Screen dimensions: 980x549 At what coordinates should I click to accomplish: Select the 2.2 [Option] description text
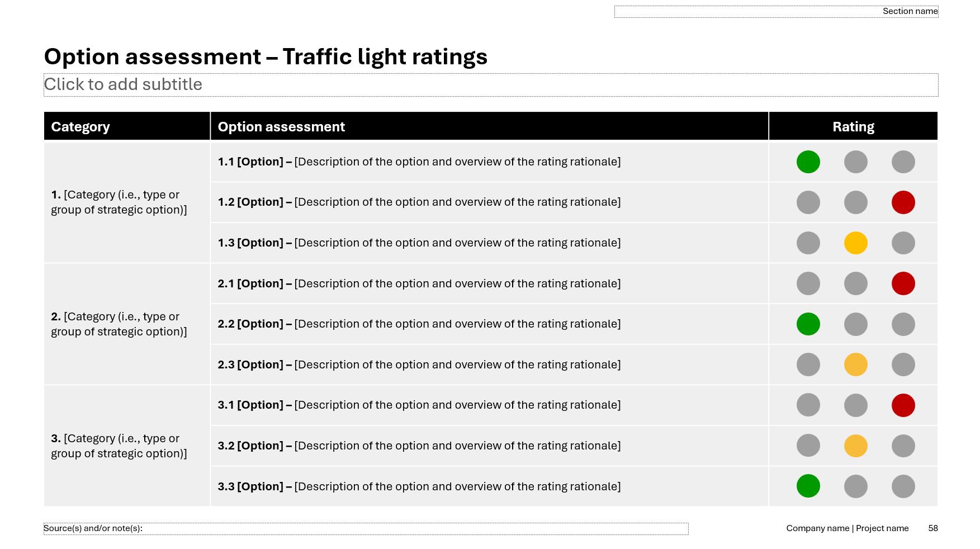pos(419,324)
